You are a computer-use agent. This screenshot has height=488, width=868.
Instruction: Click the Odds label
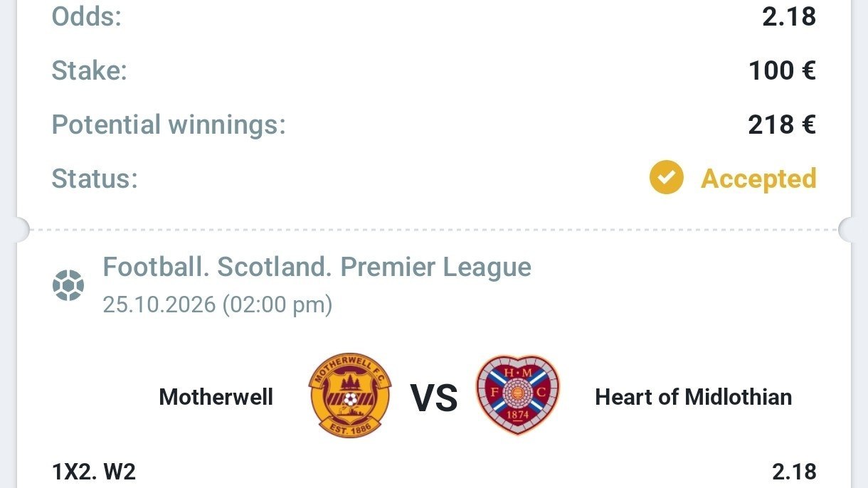click(x=87, y=16)
